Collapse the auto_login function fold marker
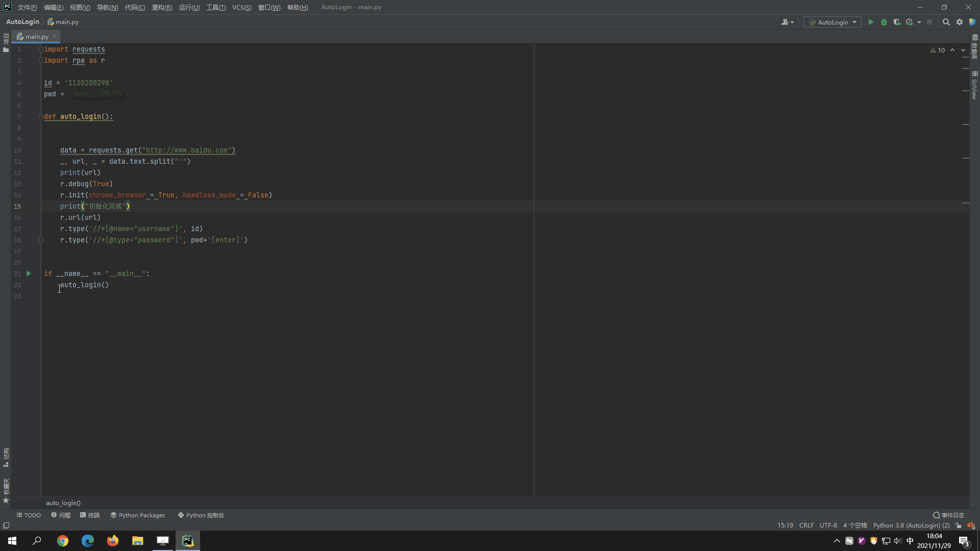Image resolution: width=980 pixels, height=551 pixels. (x=41, y=117)
